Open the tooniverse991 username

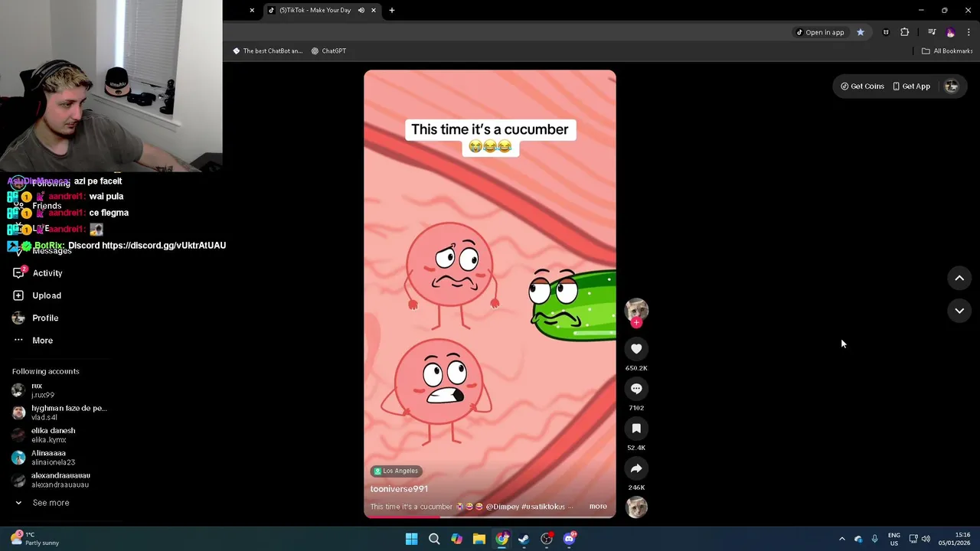tap(399, 489)
